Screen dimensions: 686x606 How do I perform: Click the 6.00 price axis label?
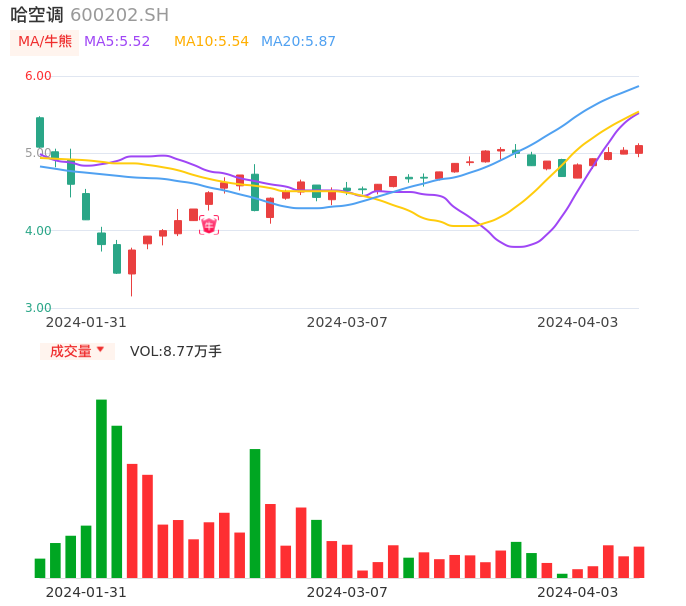coord(38,76)
